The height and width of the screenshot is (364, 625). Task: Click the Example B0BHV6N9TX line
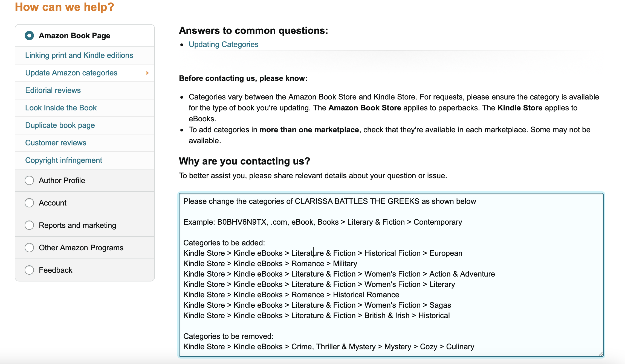(x=323, y=222)
